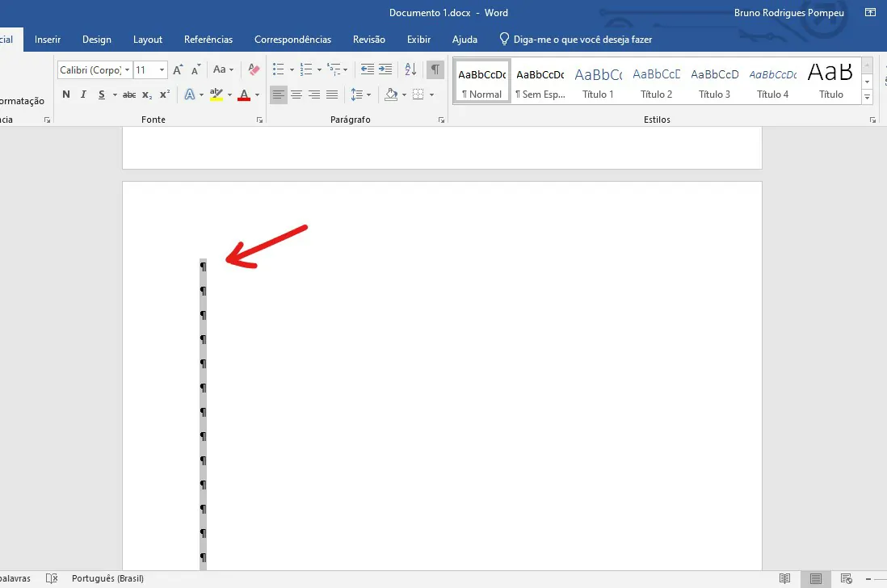Click the superscript x² icon
The image size is (887, 588).
point(165,94)
